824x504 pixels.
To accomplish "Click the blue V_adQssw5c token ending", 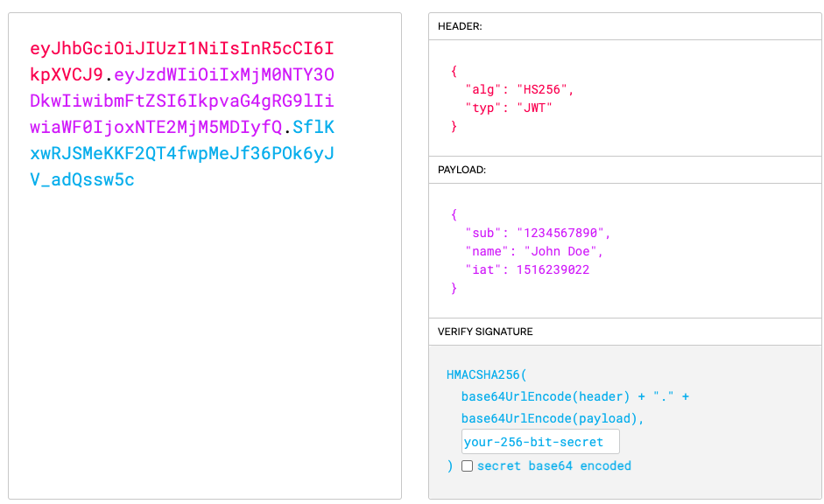I will coord(82,179).
